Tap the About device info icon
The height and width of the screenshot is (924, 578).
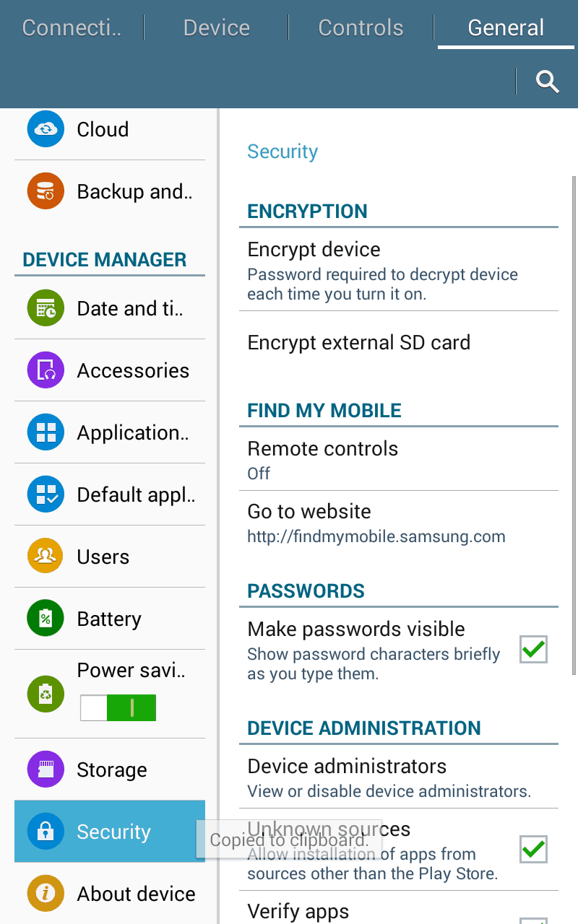coord(46,894)
